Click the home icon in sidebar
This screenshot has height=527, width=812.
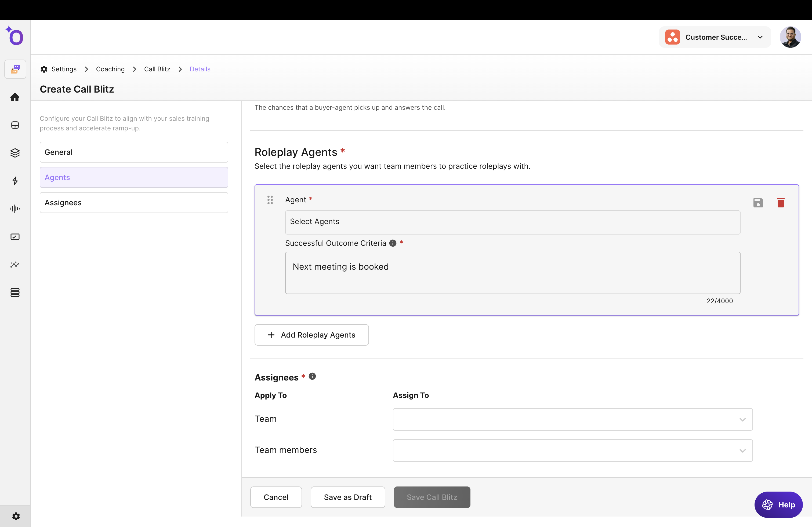15,97
